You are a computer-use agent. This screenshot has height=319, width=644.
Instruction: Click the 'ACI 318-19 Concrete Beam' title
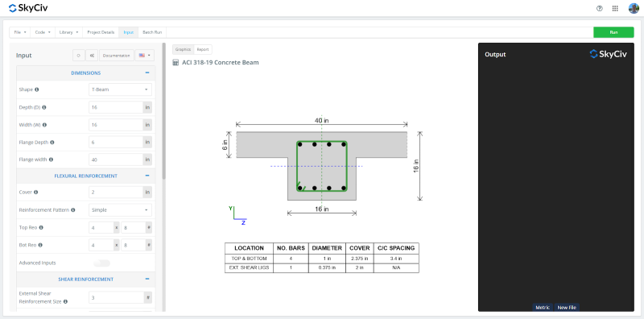pyautogui.click(x=220, y=63)
